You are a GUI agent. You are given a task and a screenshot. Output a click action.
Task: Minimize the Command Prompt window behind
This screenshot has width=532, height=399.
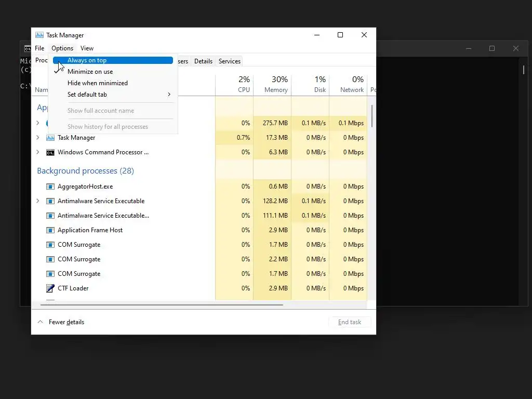pyautogui.click(x=469, y=48)
